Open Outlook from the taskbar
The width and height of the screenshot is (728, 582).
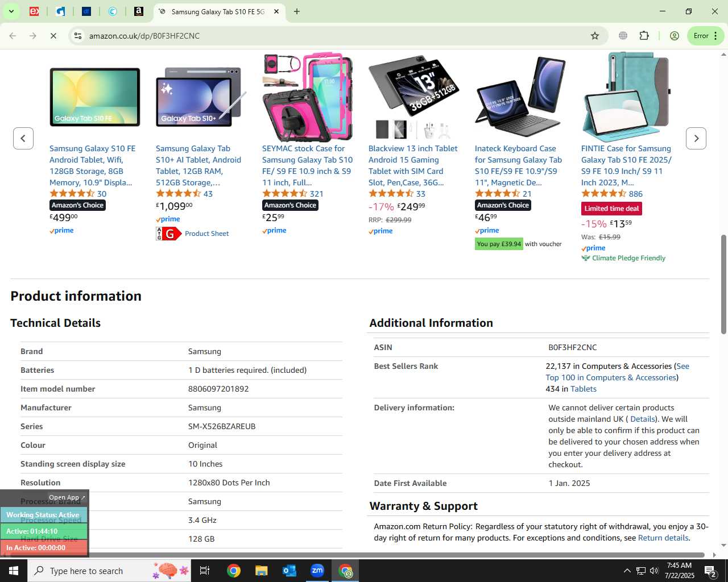coord(289,571)
